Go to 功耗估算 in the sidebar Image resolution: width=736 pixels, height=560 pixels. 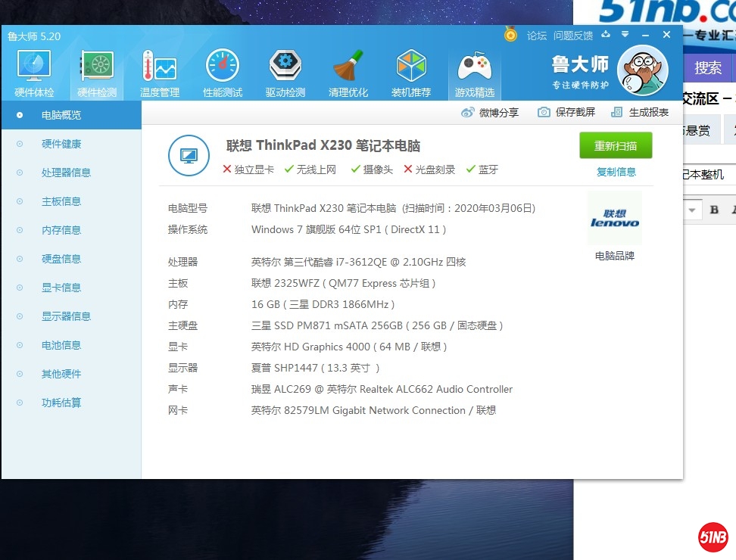[61, 403]
